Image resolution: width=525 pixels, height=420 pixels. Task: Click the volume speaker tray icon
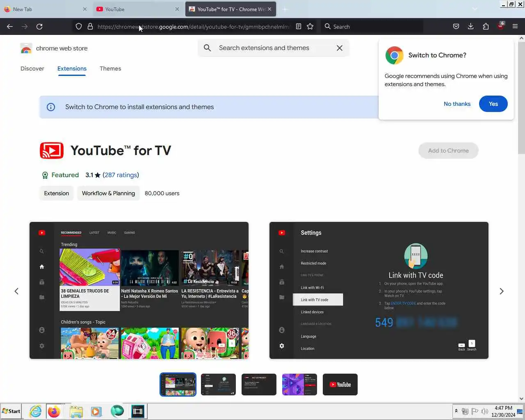click(x=485, y=411)
